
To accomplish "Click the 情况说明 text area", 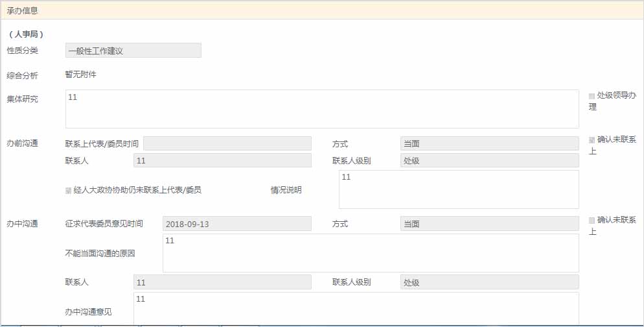I will [x=459, y=189].
